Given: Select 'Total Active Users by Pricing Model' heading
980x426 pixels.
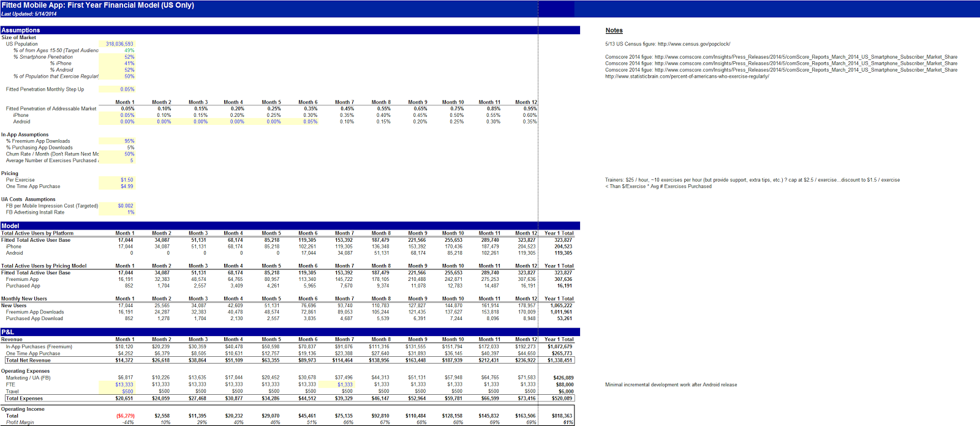Looking at the screenshot, I should click(43, 266).
